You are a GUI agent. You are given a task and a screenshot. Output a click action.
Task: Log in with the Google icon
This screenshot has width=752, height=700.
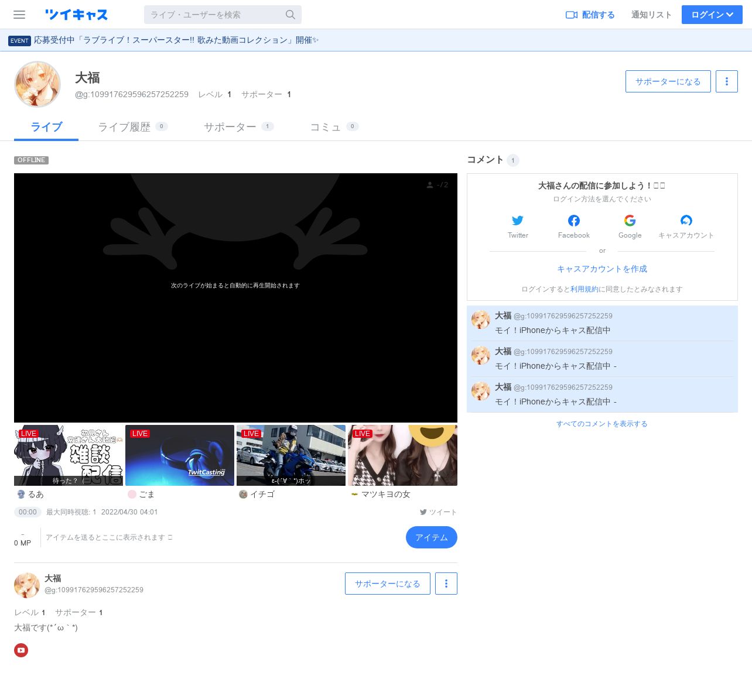(x=630, y=221)
